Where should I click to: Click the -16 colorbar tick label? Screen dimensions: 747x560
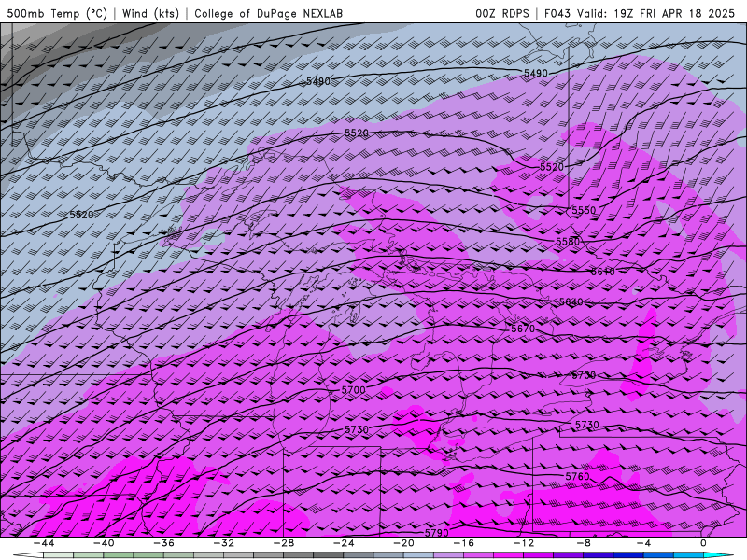point(463,543)
